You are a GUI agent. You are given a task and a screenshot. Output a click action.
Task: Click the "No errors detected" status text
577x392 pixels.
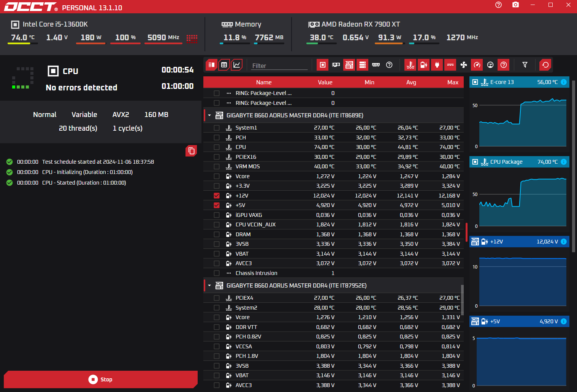tap(81, 87)
